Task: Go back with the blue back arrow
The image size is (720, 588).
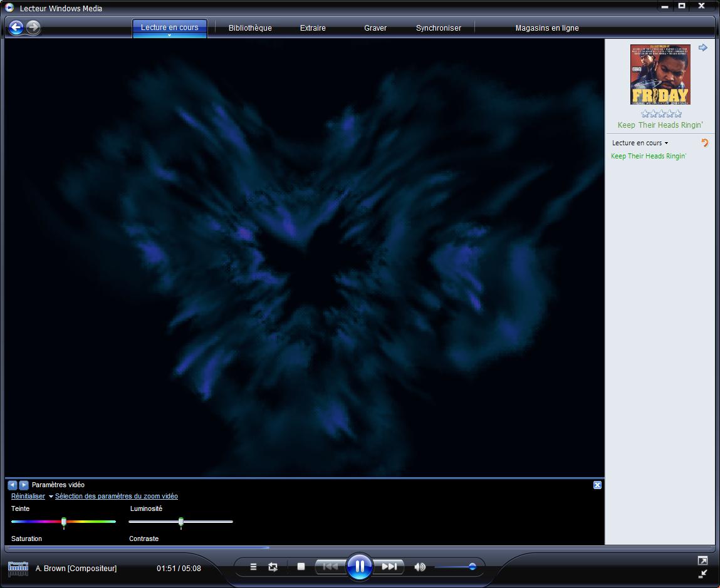Action: point(16,28)
